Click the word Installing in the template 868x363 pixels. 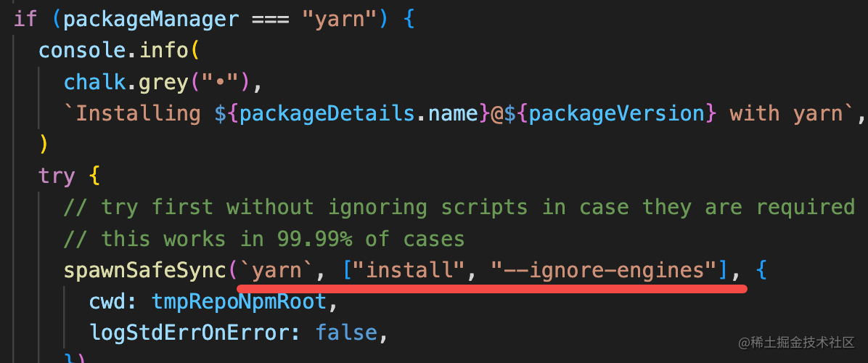(x=138, y=113)
